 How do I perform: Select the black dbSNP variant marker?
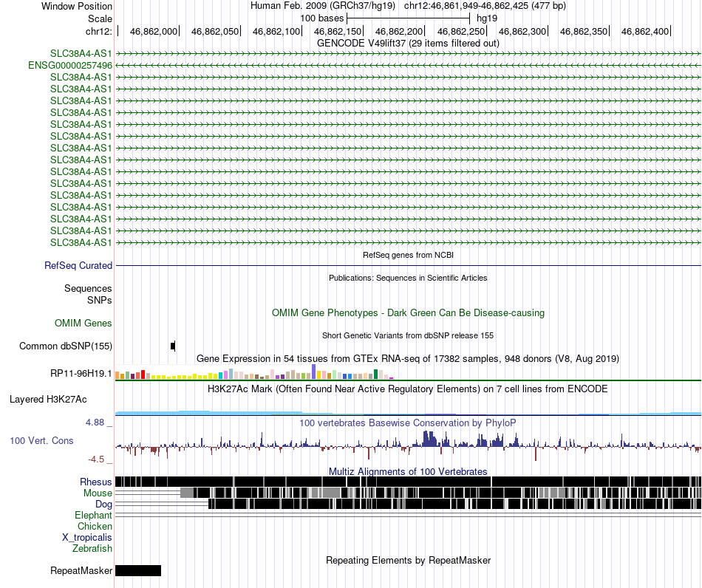coord(173,346)
